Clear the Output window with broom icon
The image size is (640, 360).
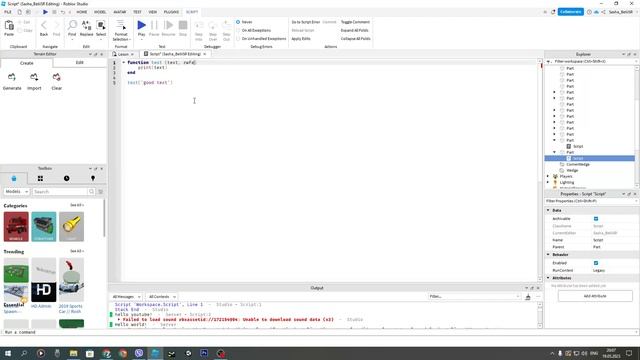(528, 297)
